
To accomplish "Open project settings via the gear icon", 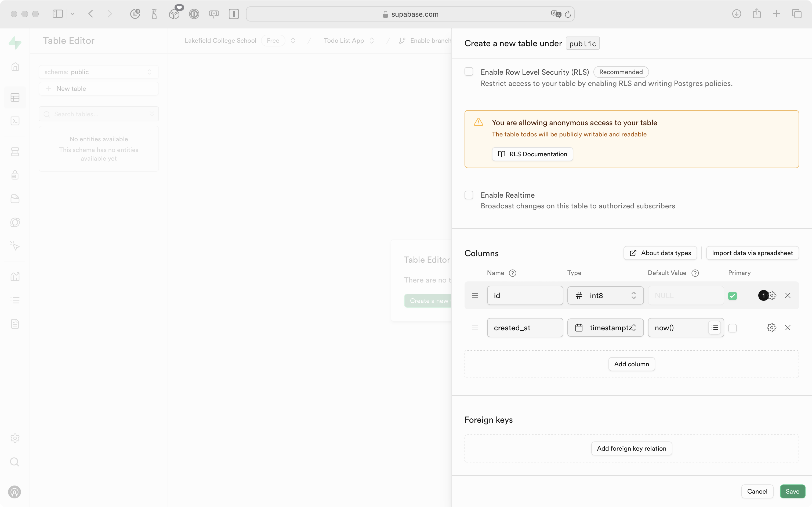I will [15, 438].
